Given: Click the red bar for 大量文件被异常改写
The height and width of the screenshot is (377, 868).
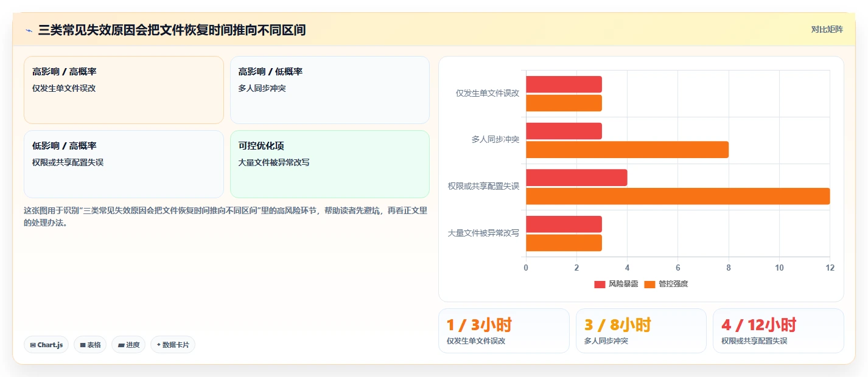Looking at the screenshot, I should click(x=564, y=224).
